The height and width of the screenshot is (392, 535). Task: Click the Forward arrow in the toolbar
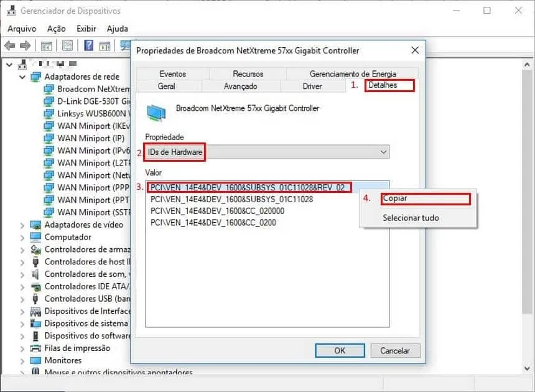26,45
